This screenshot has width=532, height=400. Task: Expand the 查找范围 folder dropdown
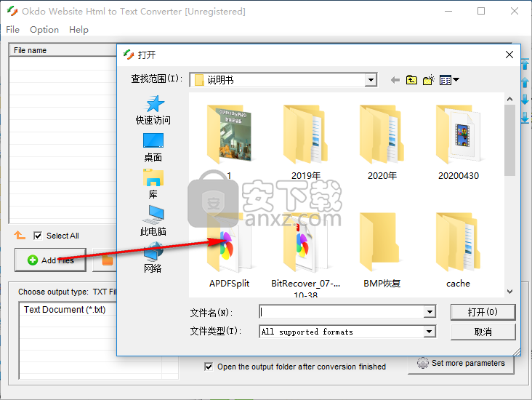371,80
